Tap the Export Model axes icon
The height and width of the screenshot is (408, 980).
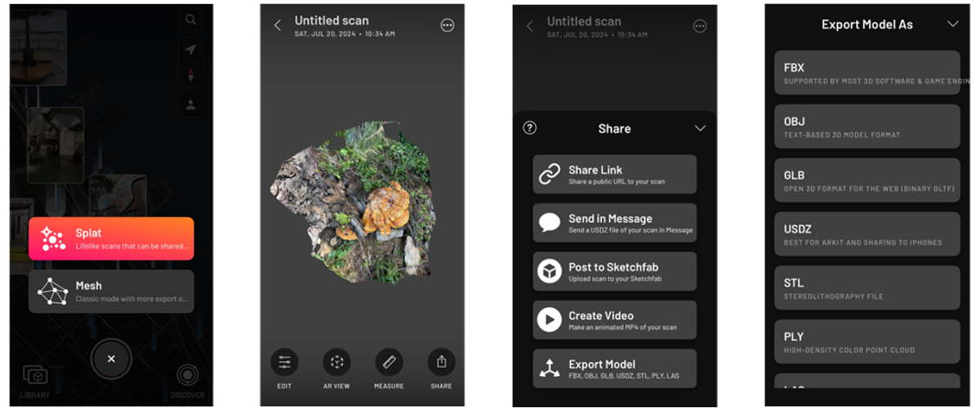coord(549,369)
